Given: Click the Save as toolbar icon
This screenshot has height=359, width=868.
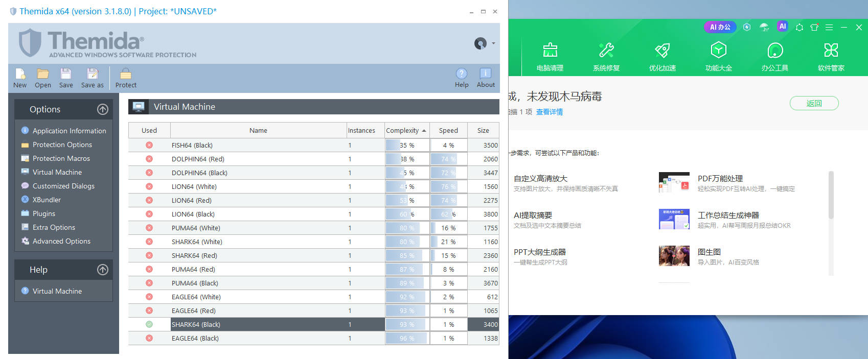Looking at the screenshot, I should pos(92,74).
